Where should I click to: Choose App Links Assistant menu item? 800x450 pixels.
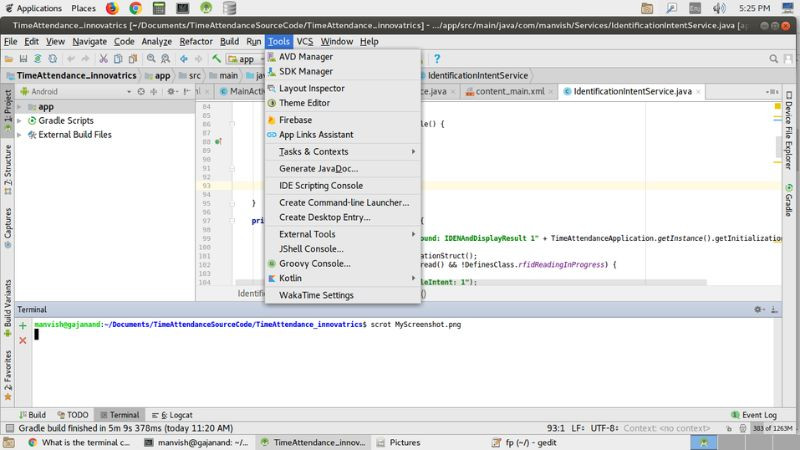coord(342,135)
